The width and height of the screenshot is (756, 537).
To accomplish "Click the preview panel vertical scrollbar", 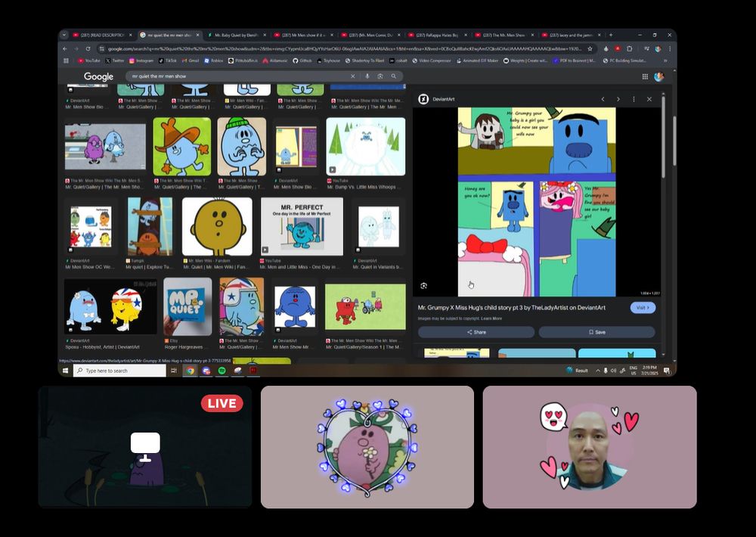I will tap(664, 138).
